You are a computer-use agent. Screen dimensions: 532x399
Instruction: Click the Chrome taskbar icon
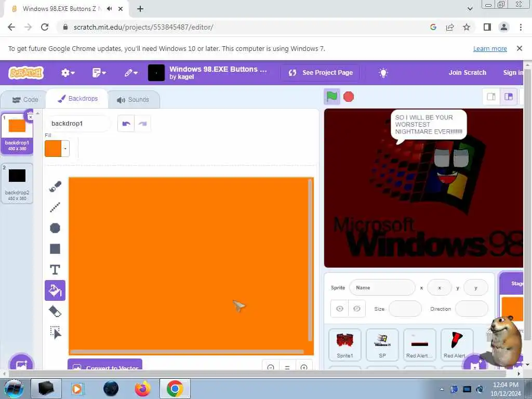coord(175,389)
